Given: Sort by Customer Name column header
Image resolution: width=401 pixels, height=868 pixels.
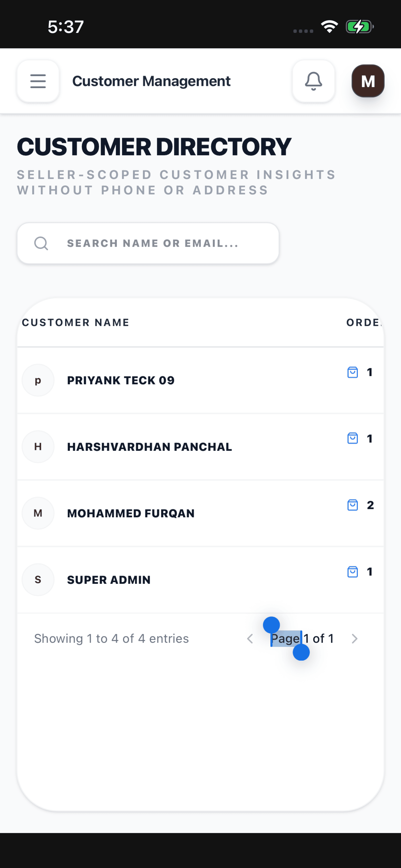Looking at the screenshot, I should click(76, 323).
